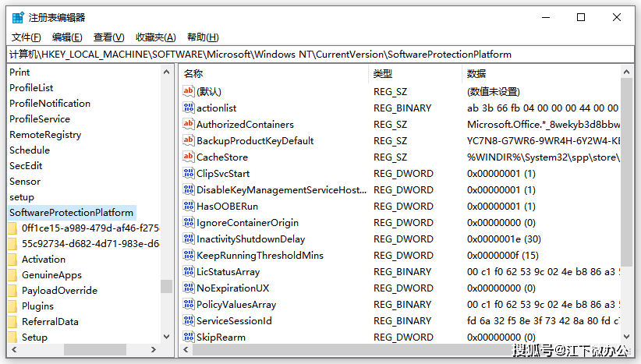Open the 文件(F) menu

(27, 37)
